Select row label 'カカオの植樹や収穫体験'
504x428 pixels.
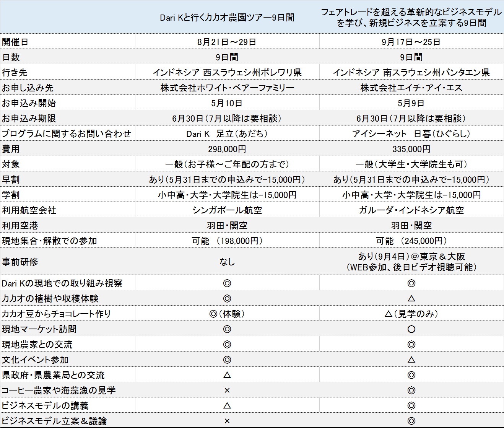click(50, 299)
